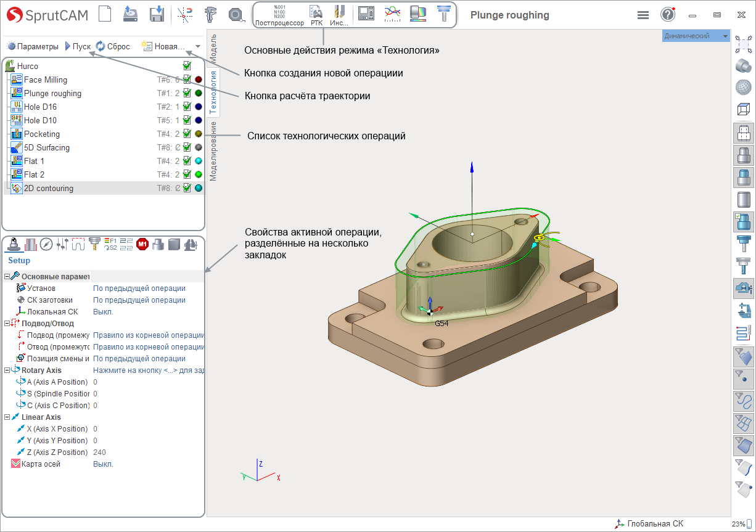The height and width of the screenshot is (532, 756).
Task: Select the 5D Surfacing operation
Action: (x=47, y=147)
